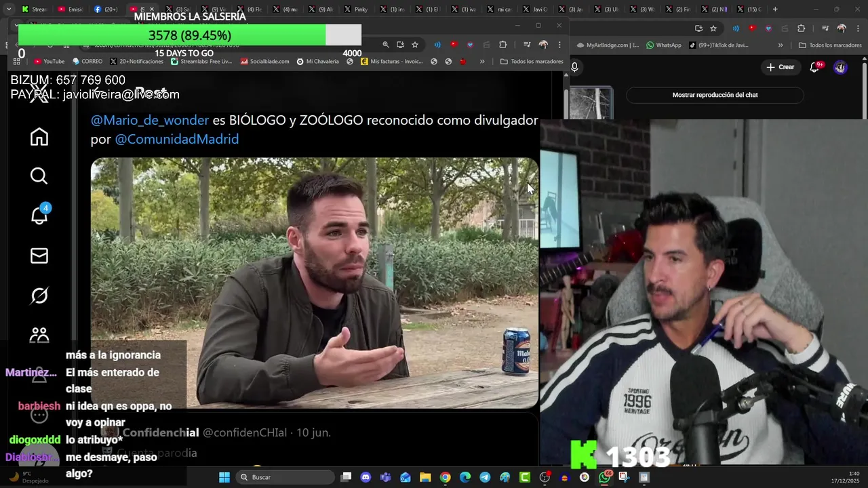The height and width of the screenshot is (488, 868).
Task: Open the MyAirBridge.com bookmark
Action: [x=608, y=45]
